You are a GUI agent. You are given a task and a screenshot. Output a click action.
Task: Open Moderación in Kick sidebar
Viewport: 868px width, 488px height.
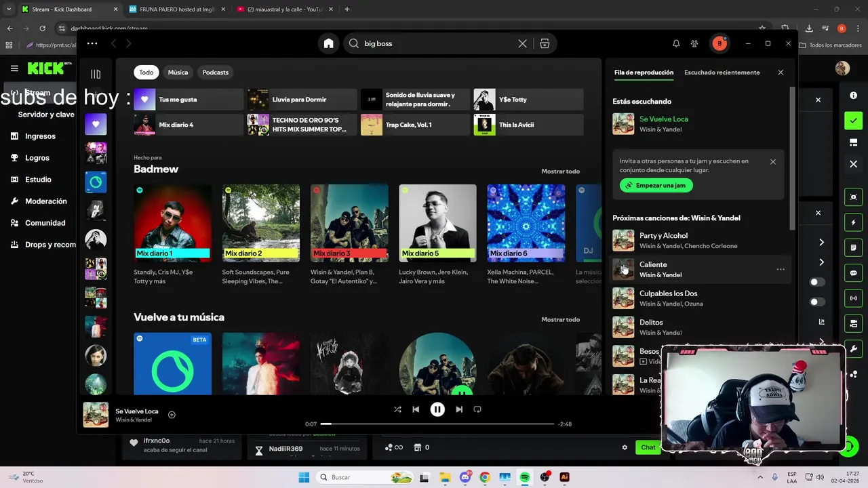pos(39,201)
